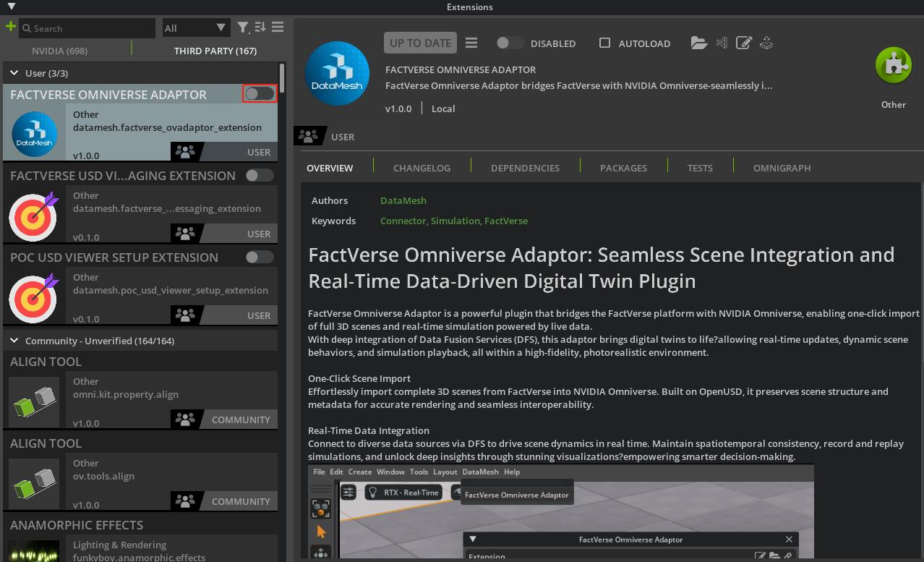Click the UP TO DATE button
This screenshot has height=562, width=924.
pos(420,43)
